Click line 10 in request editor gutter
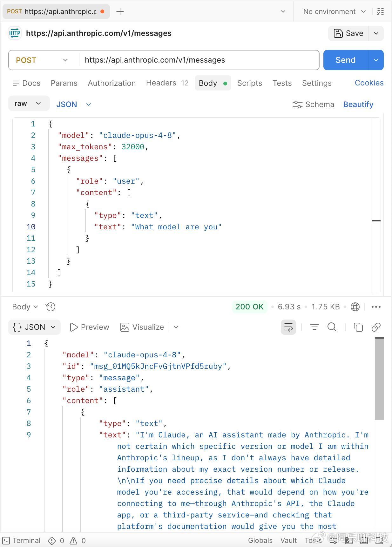392x547 pixels. pos(31,227)
